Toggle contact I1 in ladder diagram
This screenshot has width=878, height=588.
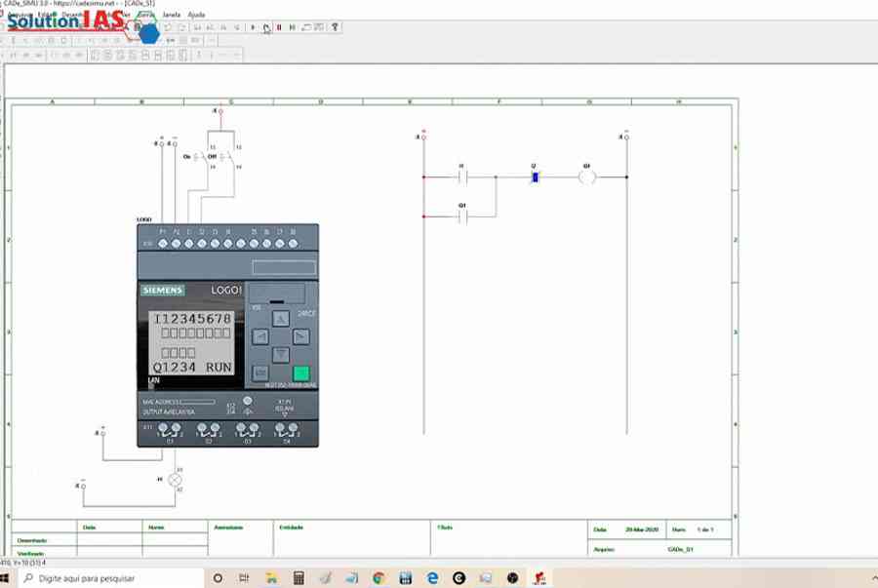[462, 177]
